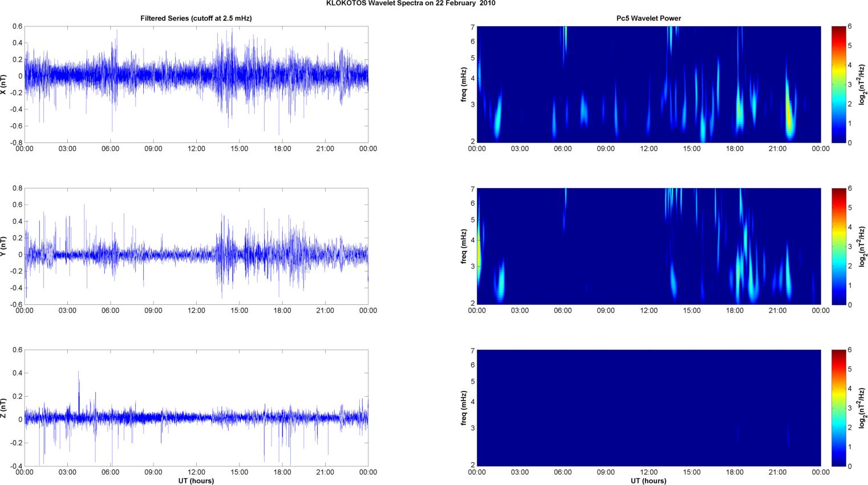Click the "21:00" tick below Z series plot
Viewport: 868px width, 485px height.
tap(325, 472)
